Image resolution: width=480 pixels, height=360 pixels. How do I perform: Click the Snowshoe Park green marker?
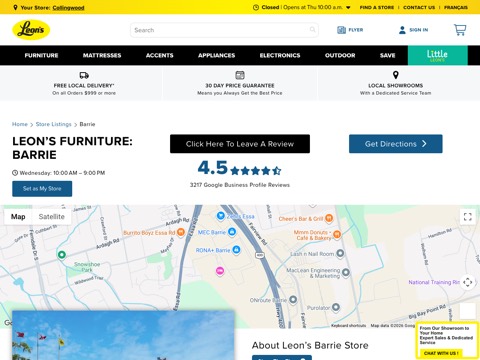coord(61,255)
